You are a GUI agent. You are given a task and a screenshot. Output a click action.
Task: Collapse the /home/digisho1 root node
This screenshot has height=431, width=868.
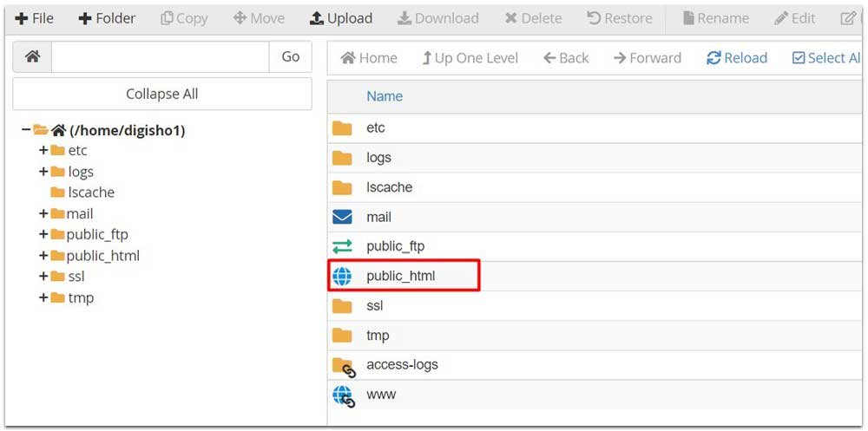[25, 130]
